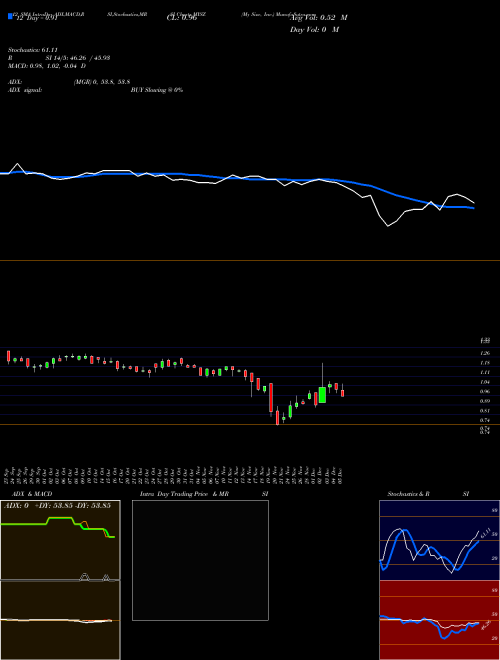500x660 pixels.
Task: Click the first red candlestick on the left
Action: point(8,356)
